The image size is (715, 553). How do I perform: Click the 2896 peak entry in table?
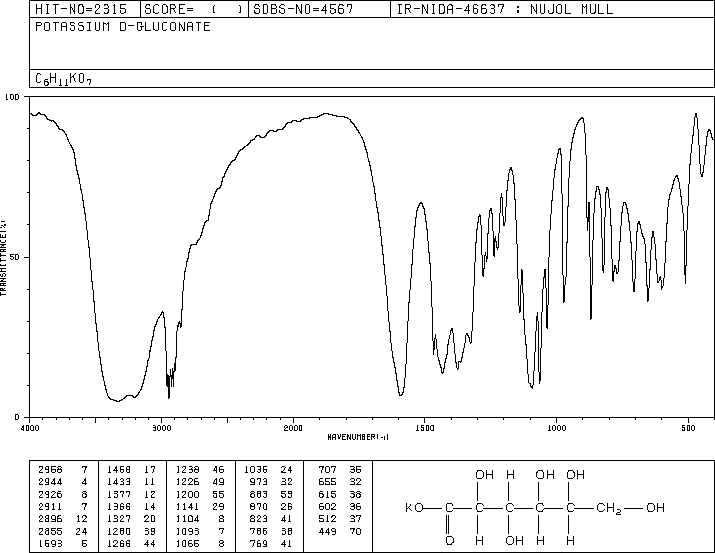[63, 519]
